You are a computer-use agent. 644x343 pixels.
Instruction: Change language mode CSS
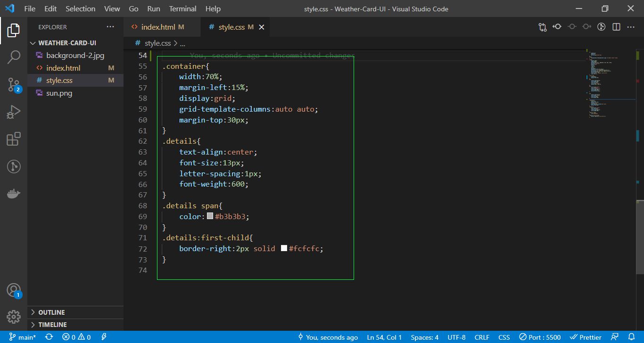(504, 337)
